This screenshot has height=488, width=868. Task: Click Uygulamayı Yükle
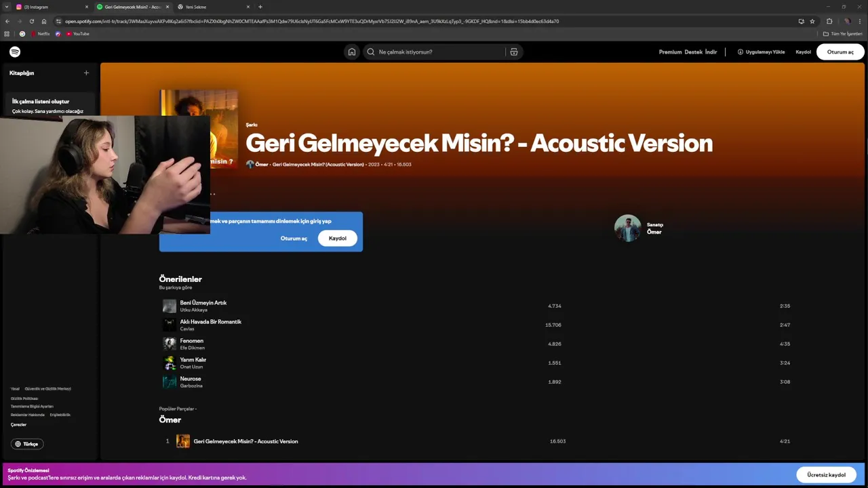pyautogui.click(x=761, y=52)
